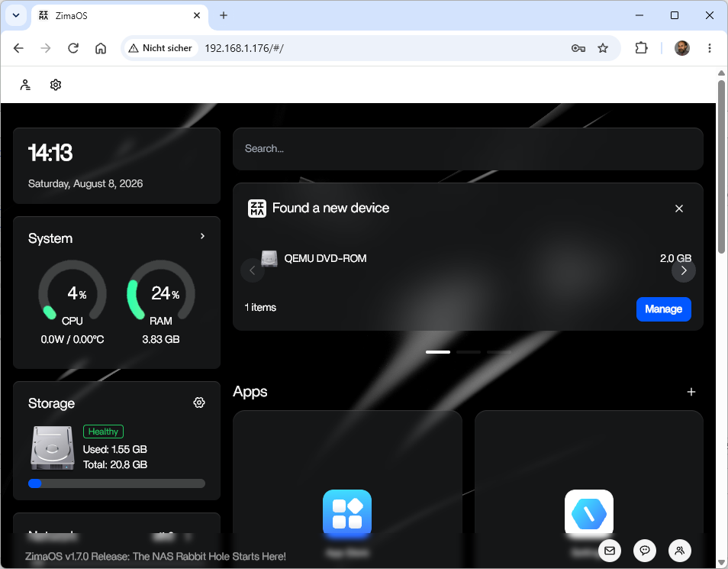Click the Nicht sicher security warning
Viewport: 728px width, 569px height.
pyautogui.click(x=161, y=48)
